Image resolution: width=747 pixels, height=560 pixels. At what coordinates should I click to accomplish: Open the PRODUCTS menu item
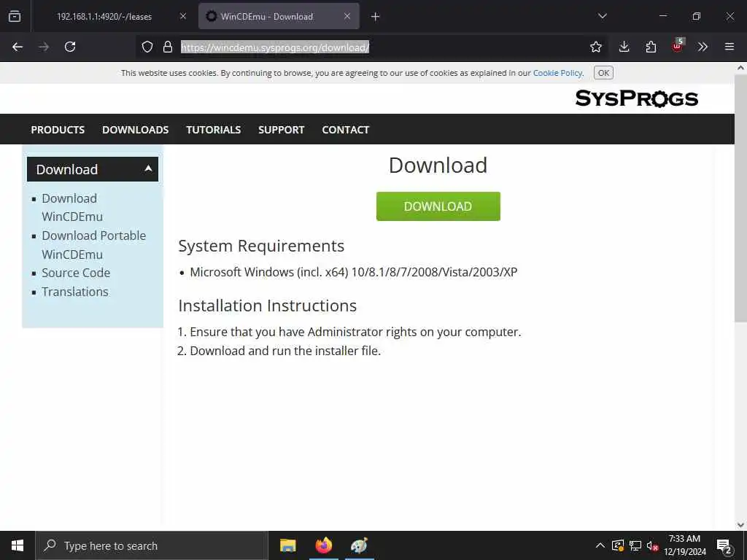tap(58, 130)
